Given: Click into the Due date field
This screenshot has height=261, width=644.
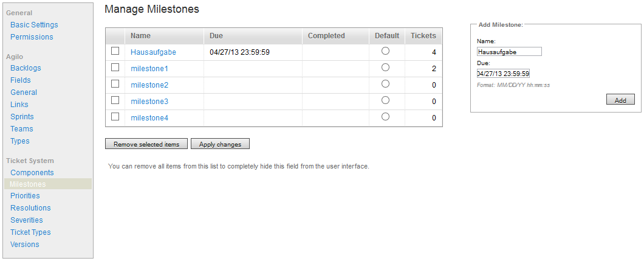Looking at the screenshot, I should (x=503, y=74).
